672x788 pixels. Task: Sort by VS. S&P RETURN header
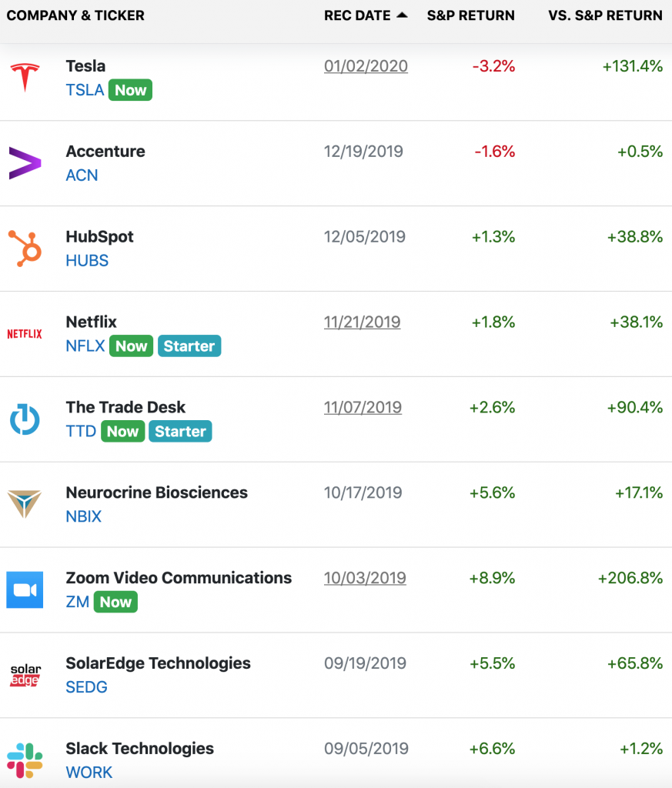[605, 15]
